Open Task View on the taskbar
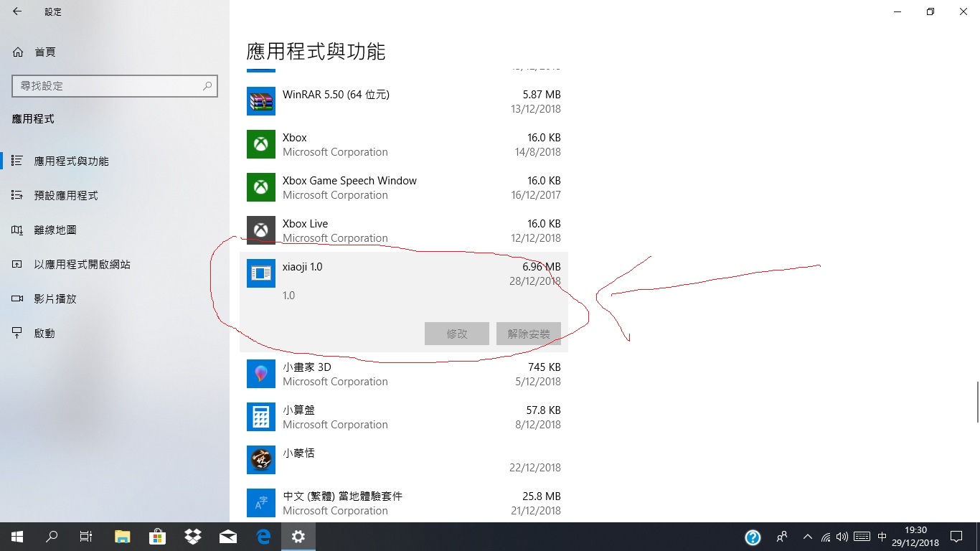Image resolution: width=980 pixels, height=551 pixels. point(86,537)
